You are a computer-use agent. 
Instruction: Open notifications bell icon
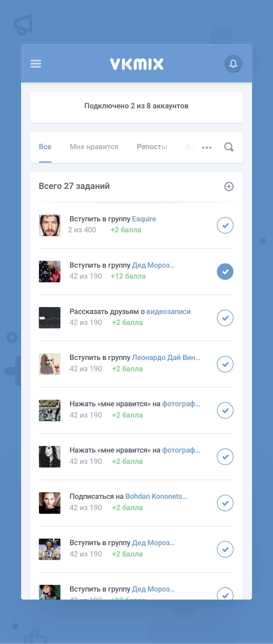[x=233, y=64]
